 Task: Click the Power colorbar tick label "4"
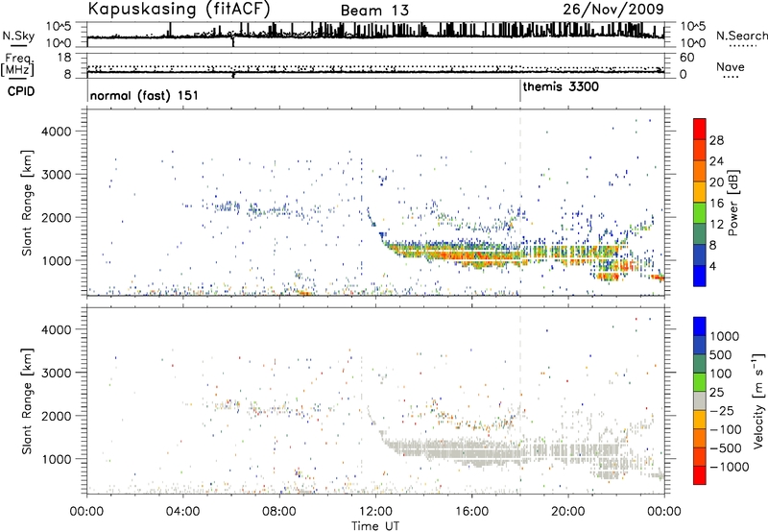click(x=713, y=266)
